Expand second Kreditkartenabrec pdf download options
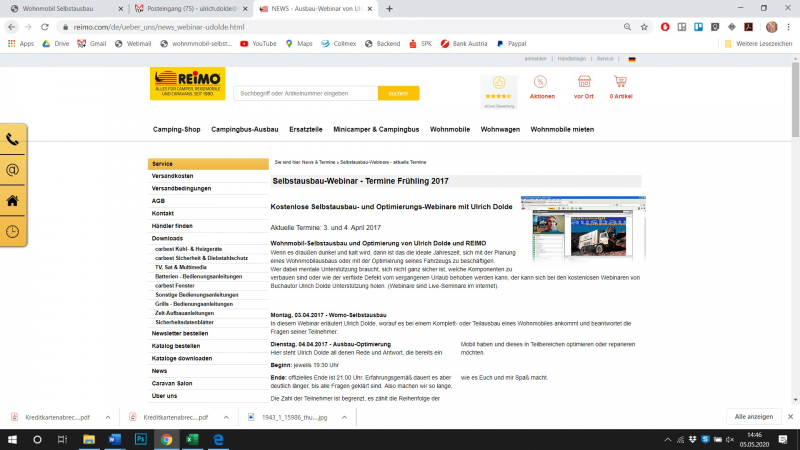Screen dimensions: 800x450 click(x=226, y=417)
